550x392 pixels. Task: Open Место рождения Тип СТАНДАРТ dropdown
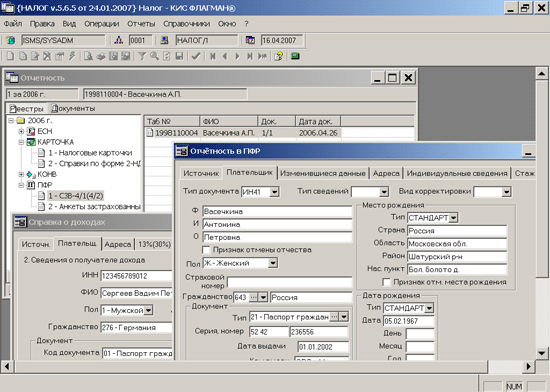[x=454, y=218]
